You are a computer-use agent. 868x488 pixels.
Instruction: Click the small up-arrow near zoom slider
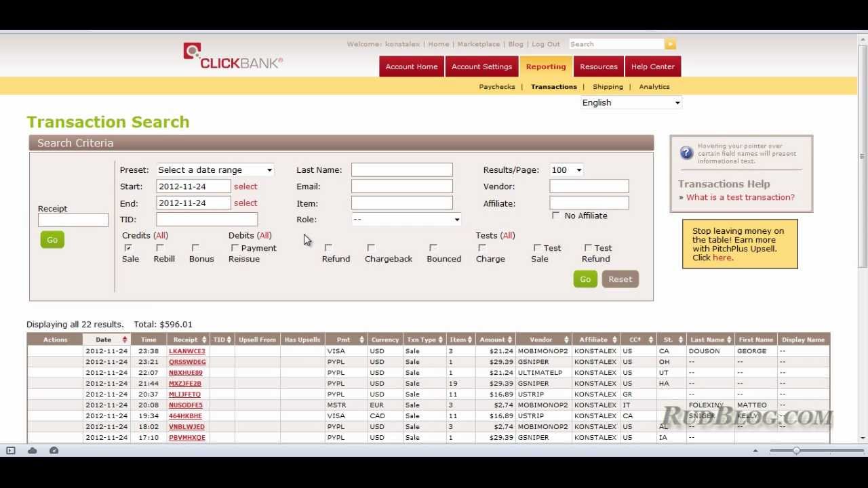755,451
